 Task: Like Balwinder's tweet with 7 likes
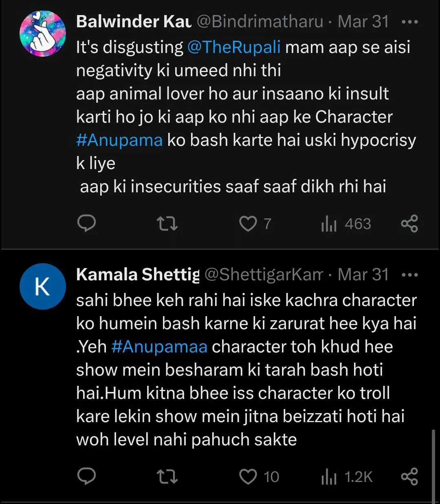click(248, 224)
